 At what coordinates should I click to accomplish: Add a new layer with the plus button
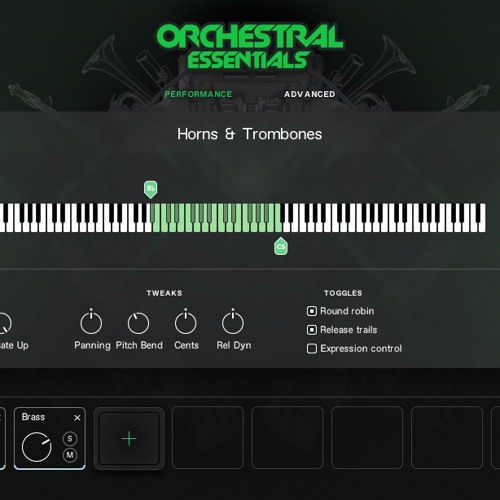pyautogui.click(x=129, y=439)
